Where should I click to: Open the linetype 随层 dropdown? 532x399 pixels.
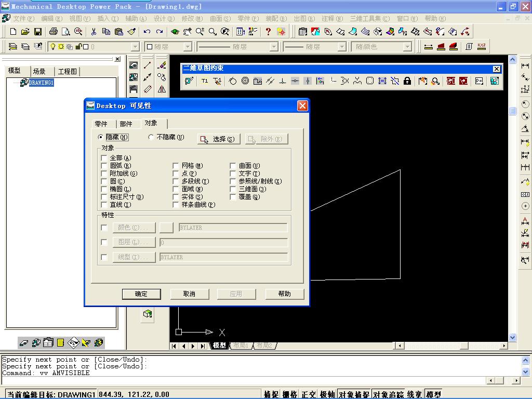[x=274, y=46]
